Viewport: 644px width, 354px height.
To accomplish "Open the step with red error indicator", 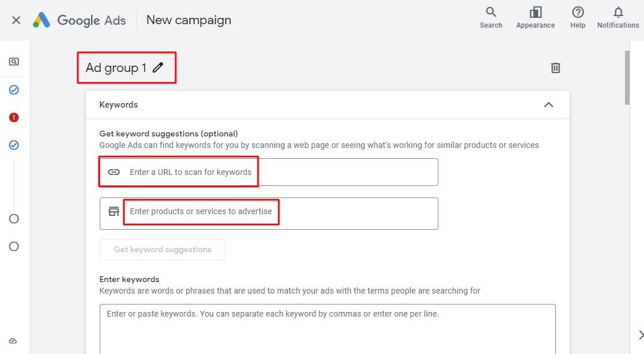I will point(14,117).
